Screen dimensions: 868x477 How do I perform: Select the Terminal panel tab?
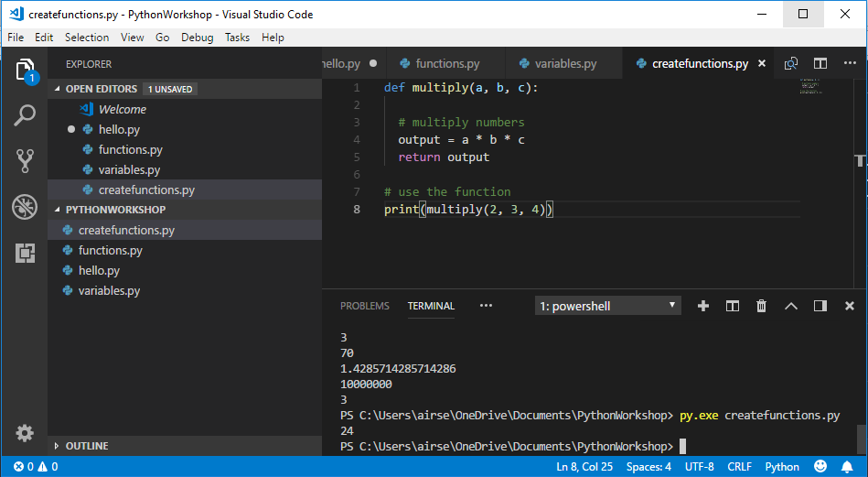pyautogui.click(x=431, y=306)
